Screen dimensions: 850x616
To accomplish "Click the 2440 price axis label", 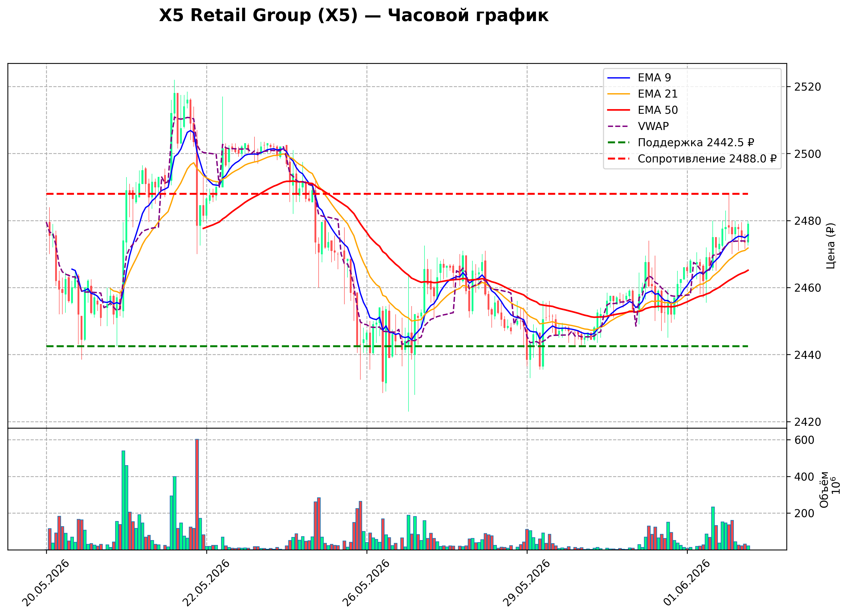I will coord(808,355).
